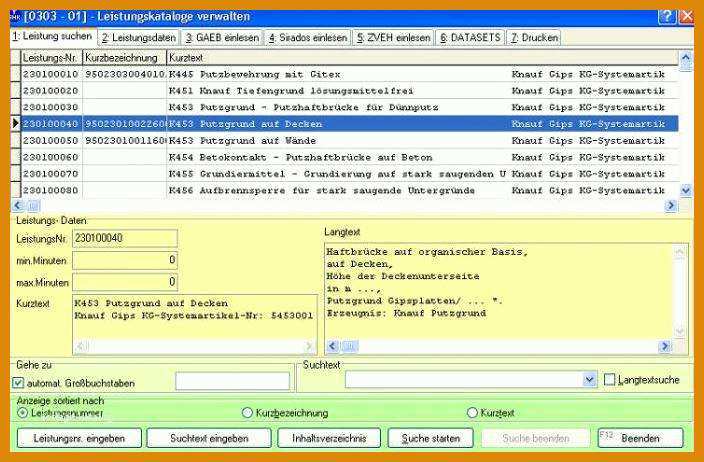Viewport: 704px width, 462px height.
Task: Open the Inhaltsverzeichnis button
Action: tap(329, 438)
